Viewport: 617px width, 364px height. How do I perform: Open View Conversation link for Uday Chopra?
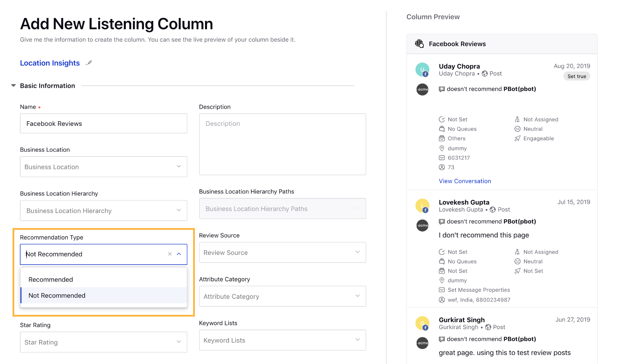[465, 181]
